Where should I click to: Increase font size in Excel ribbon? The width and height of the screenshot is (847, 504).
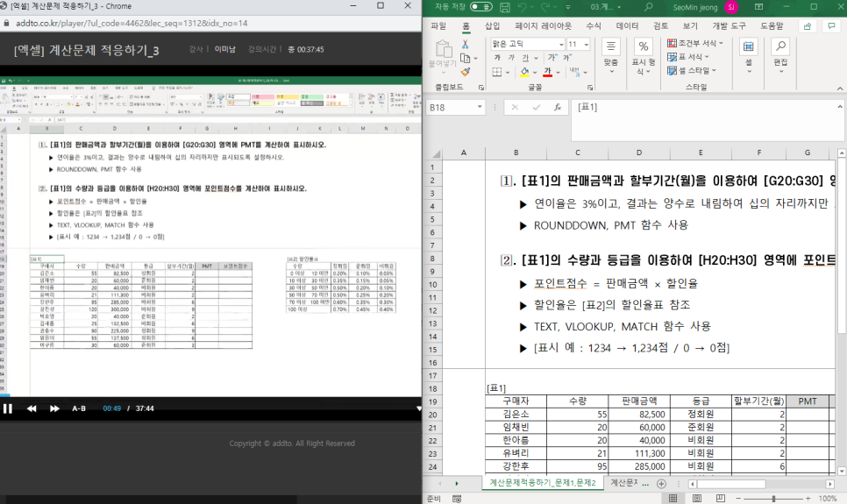coord(552,57)
